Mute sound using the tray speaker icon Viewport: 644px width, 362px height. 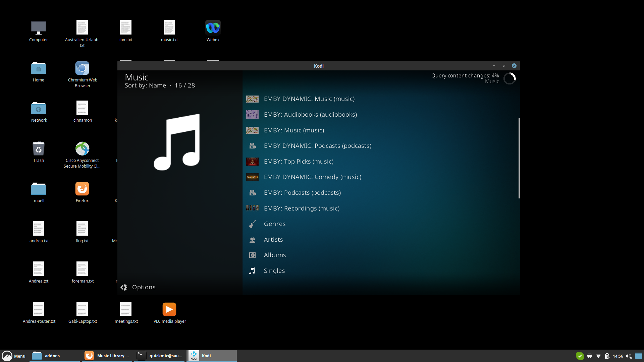pyautogui.click(x=629, y=356)
